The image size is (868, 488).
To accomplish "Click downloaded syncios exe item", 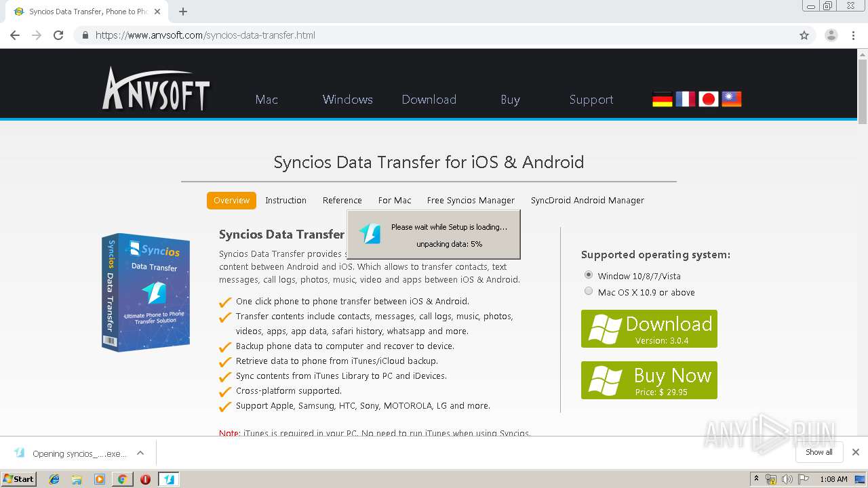I will tap(71, 453).
